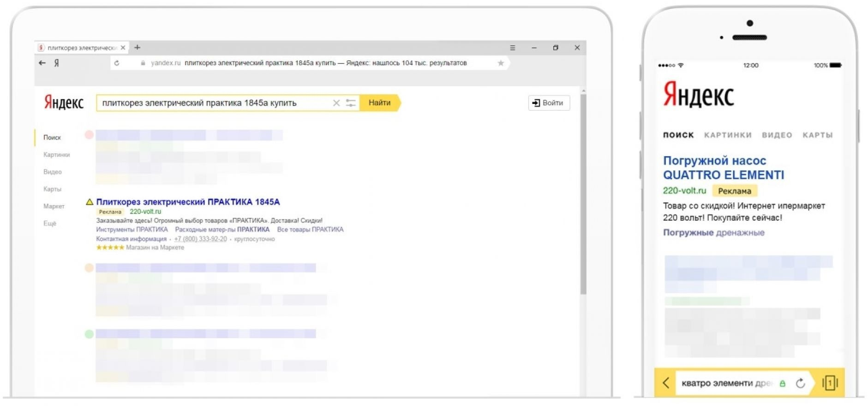Reload the page with the refresh icon

pos(117,63)
